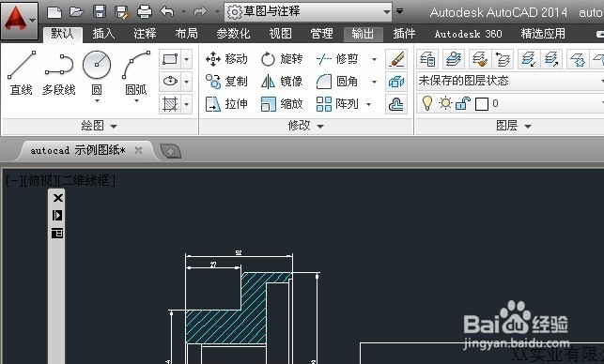
Task: Click the layer 0 white color swatch
Action: [482, 104]
